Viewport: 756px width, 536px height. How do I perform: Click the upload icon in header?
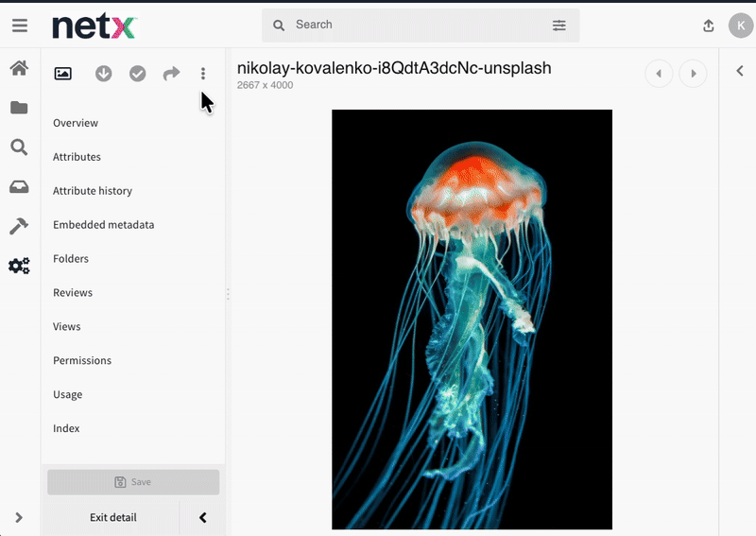709,26
